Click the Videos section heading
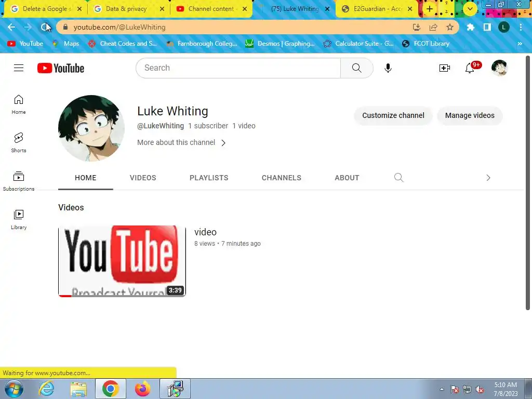This screenshot has height=399, width=532. [71, 207]
